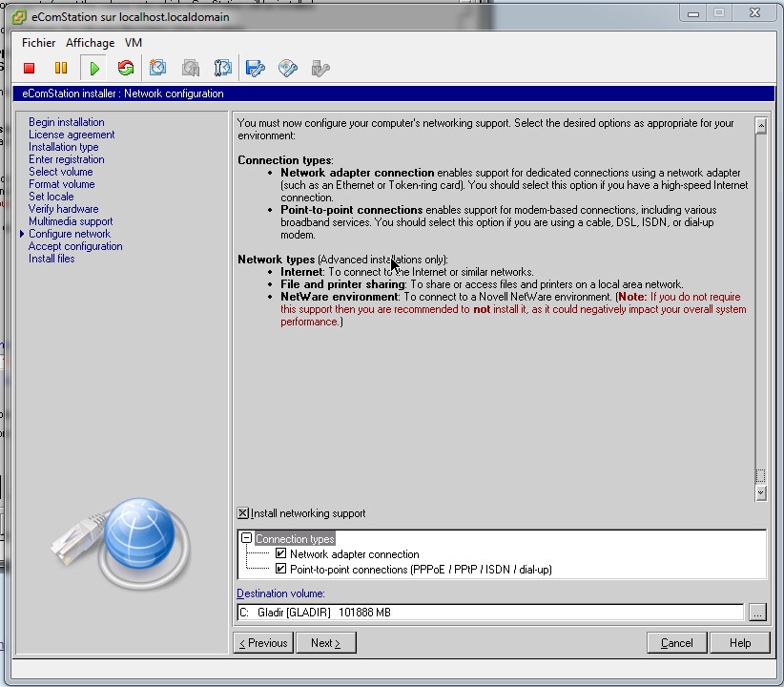
Task: Open the VM menu
Action: click(x=134, y=43)
